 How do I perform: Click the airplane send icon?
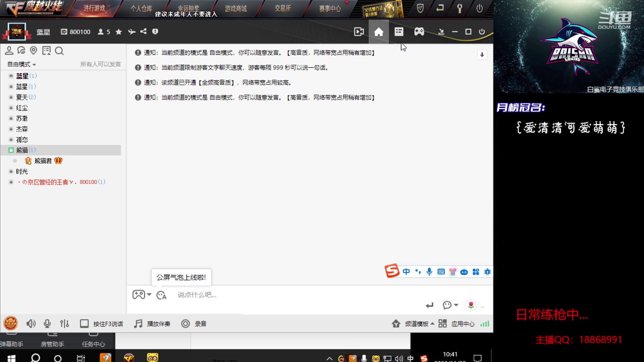point(131,32)
